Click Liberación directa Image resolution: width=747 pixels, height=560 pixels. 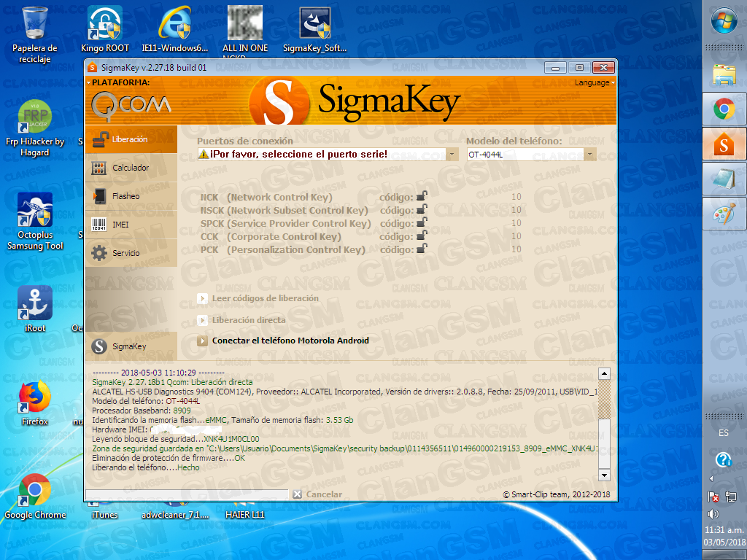click(241, 320)
